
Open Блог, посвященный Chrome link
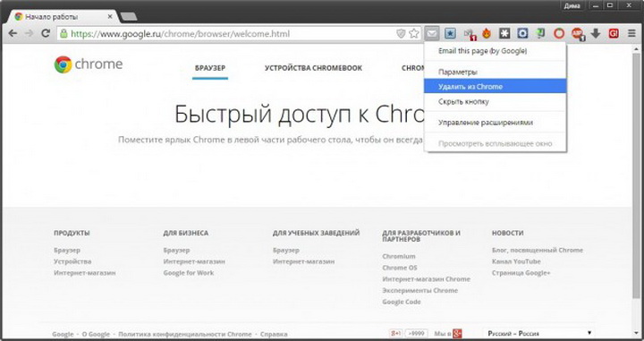coord(538,250)
